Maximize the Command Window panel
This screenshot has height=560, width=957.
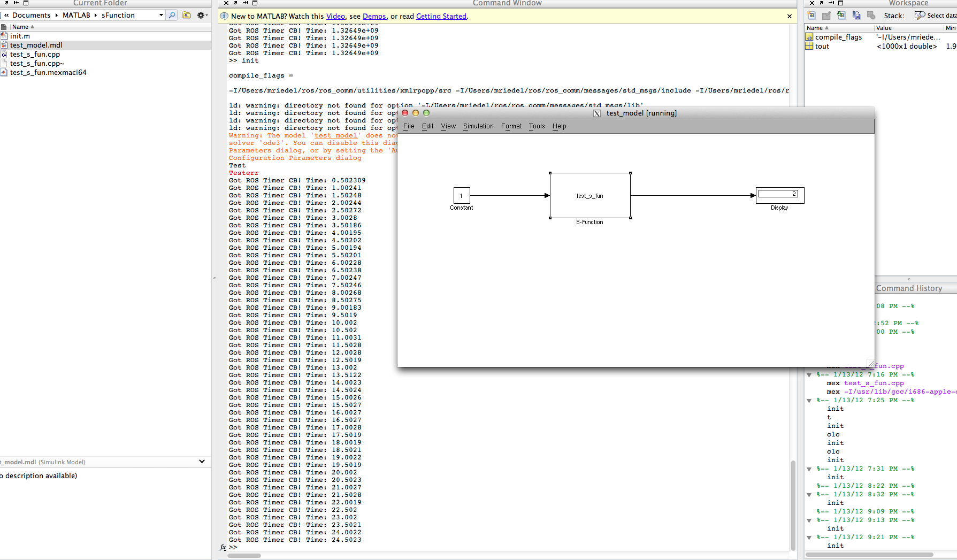click(255, 3)
